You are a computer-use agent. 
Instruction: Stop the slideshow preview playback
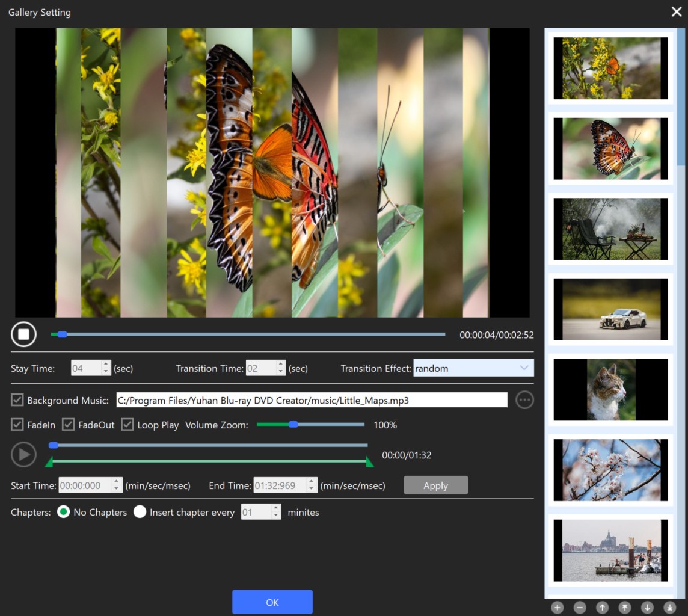pyautogui.click(x=23, y=334)
